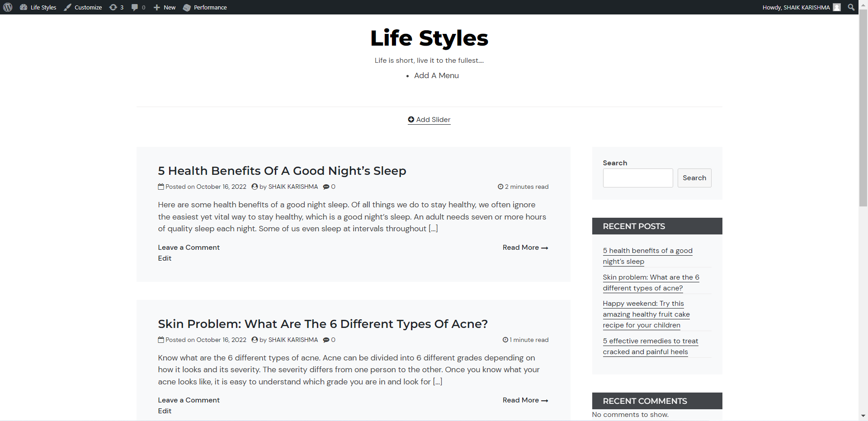Viewport: 868px width, 421px height.
Task: Open Customize in the admin bar
Action: [83, 7]
